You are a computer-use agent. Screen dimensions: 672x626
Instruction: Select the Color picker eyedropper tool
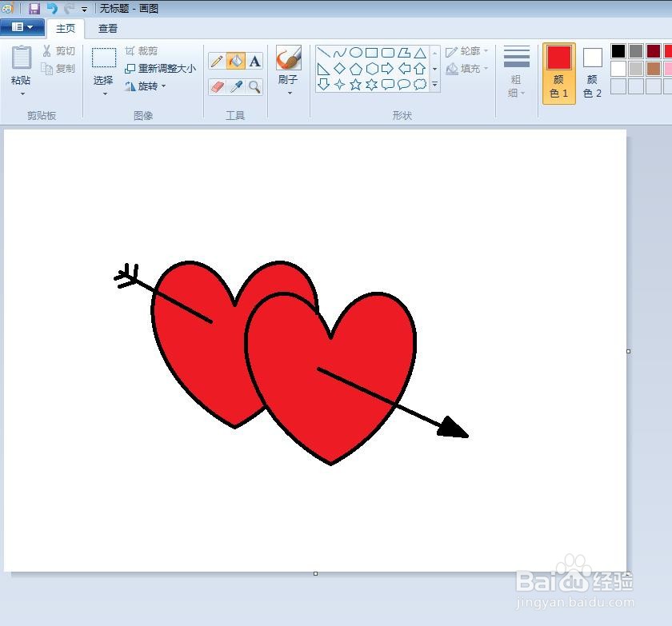236,87
